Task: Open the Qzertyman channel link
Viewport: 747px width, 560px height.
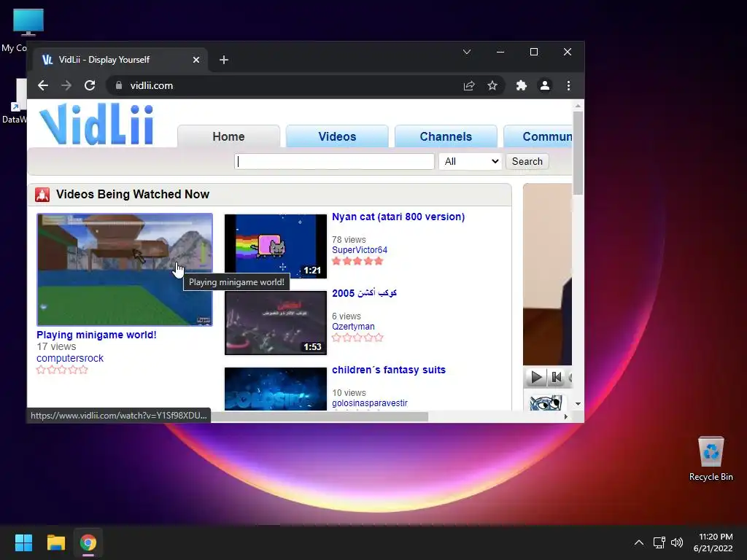Action: (353, 327)
